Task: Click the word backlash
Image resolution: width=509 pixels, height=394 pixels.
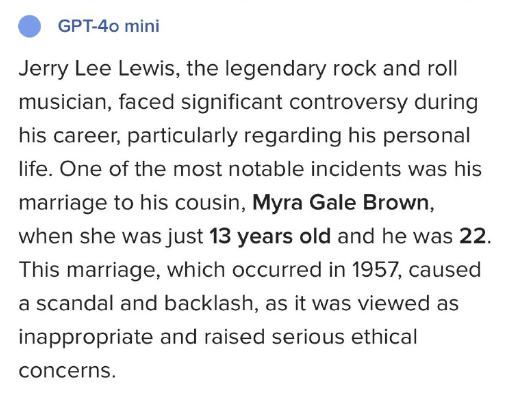Action: click(209, 303)
